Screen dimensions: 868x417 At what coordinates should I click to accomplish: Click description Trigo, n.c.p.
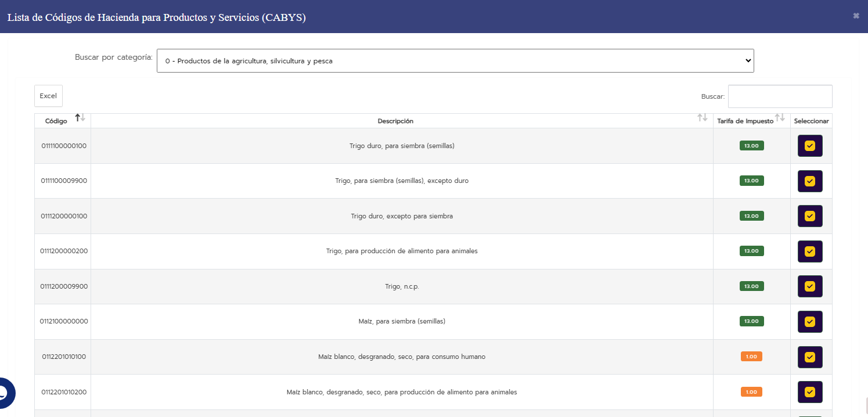[402, 286]
